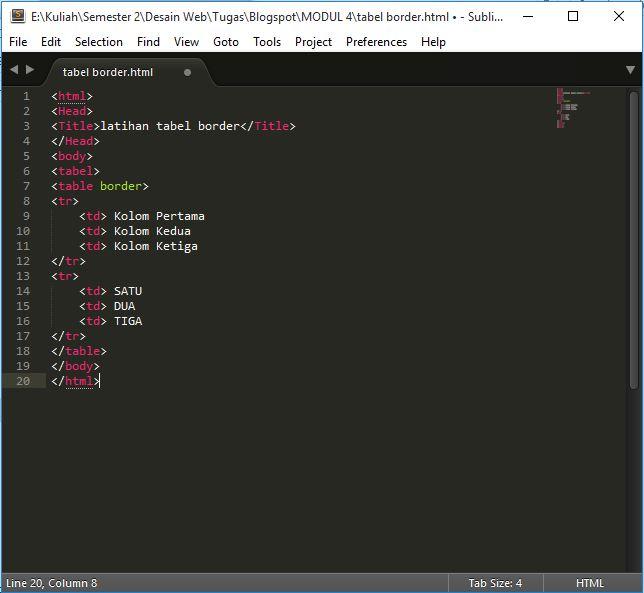644x593 pixels.
Task: Open the Selection menu
Action: pos(99,42)
